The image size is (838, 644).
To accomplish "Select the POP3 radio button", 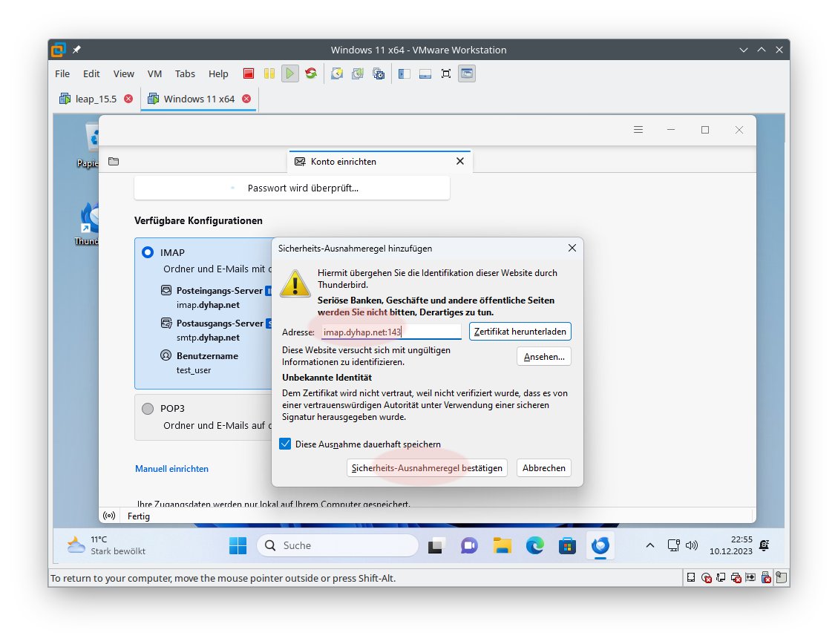I will (x=148, y=409).
